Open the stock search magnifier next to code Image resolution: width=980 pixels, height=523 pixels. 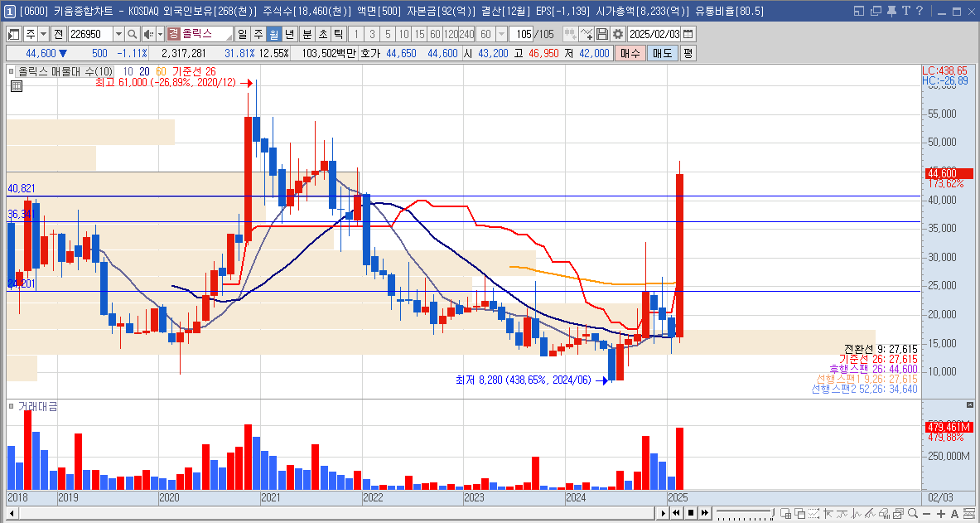132,35
